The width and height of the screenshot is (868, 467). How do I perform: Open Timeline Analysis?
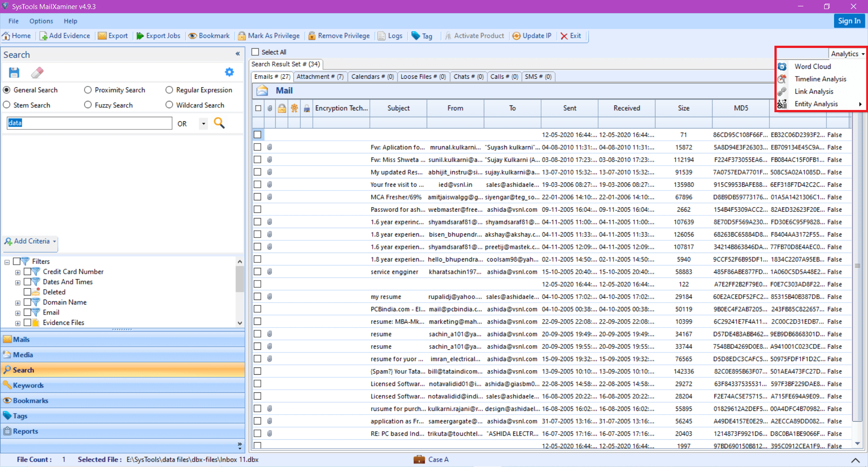pos(821,79)
